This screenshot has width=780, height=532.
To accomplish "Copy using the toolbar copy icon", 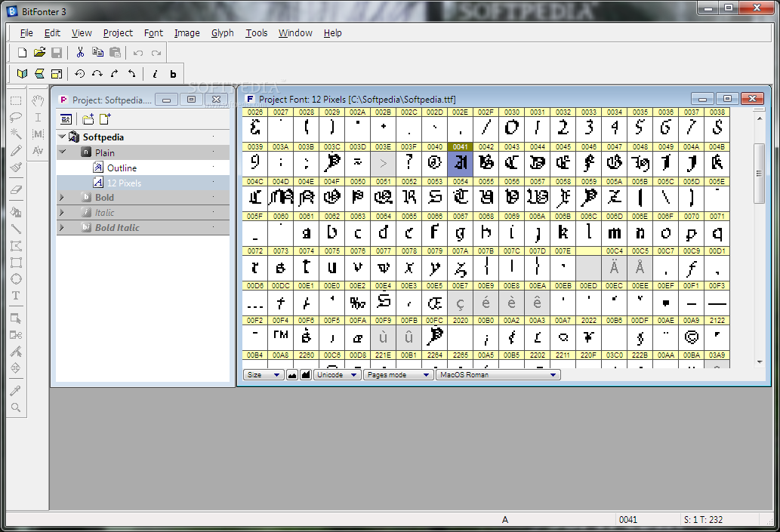I will coord(98,53).
